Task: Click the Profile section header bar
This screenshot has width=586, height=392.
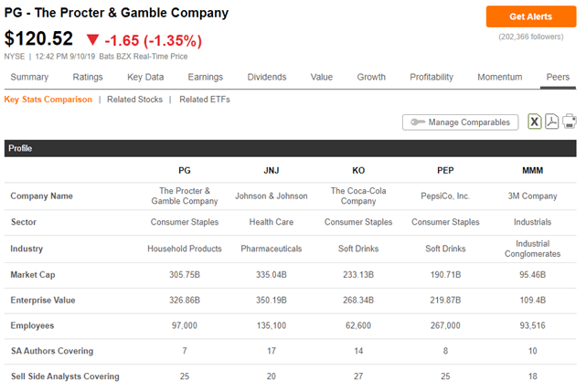Action: pos(290,147)
